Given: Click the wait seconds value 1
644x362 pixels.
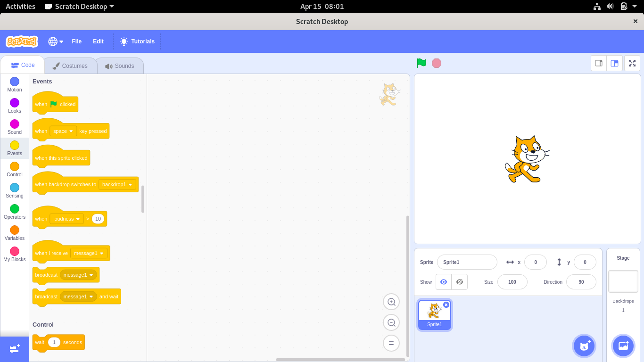Looking at the screenshot, I should 54,342.
